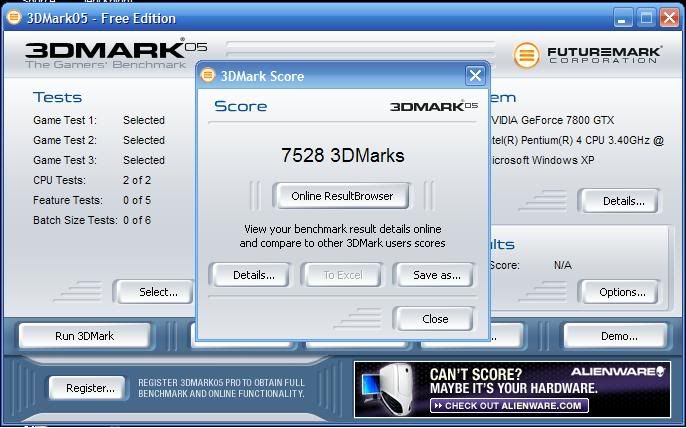The image size is (686, 428).
Task: Click the 3DMARK05 logo in main header
Action: [116, 53]
